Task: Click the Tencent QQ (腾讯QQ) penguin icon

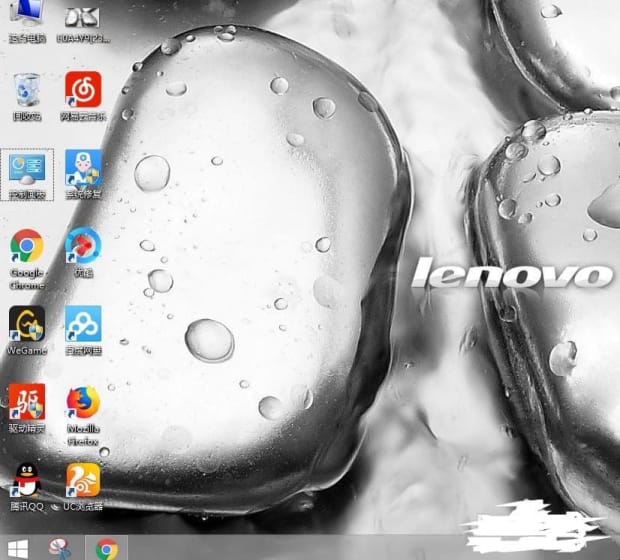Action: [26, 480]
